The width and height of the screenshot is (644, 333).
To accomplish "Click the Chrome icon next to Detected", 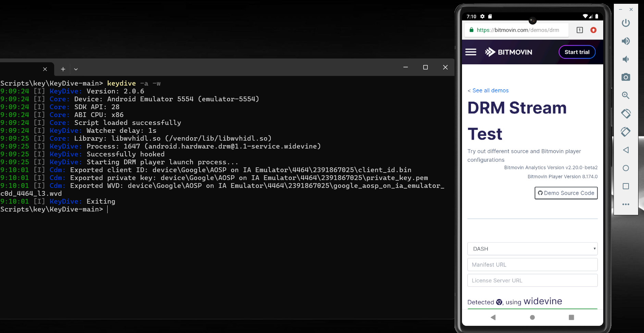I will (499, 302).
